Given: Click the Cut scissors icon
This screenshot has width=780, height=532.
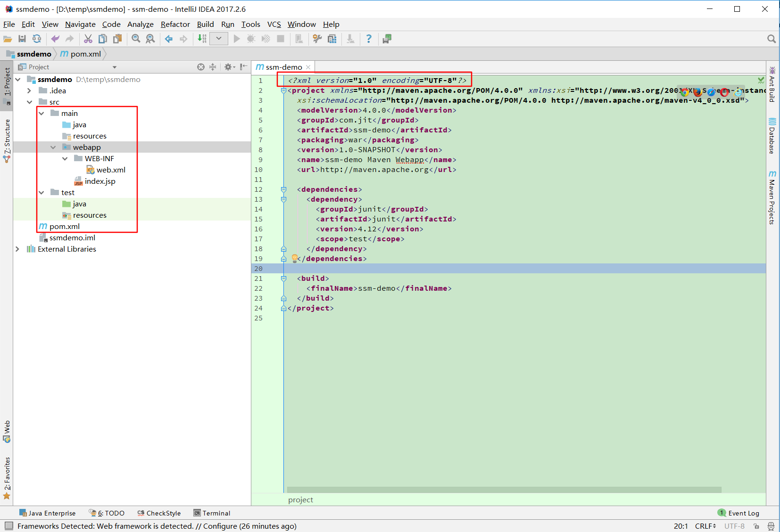Looking at the screenshot, I should [x=88, y=39].
